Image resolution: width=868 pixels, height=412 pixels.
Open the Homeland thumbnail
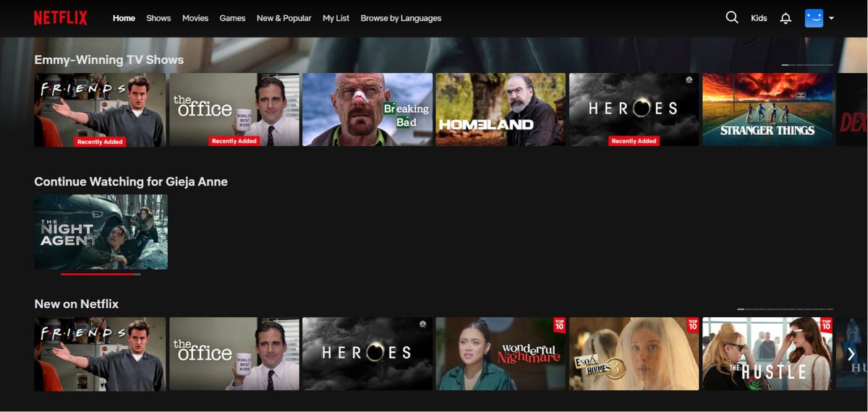click(501, 109)
